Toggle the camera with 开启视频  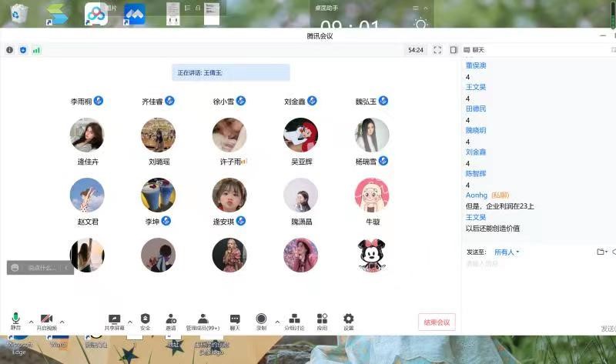[46, 319]
